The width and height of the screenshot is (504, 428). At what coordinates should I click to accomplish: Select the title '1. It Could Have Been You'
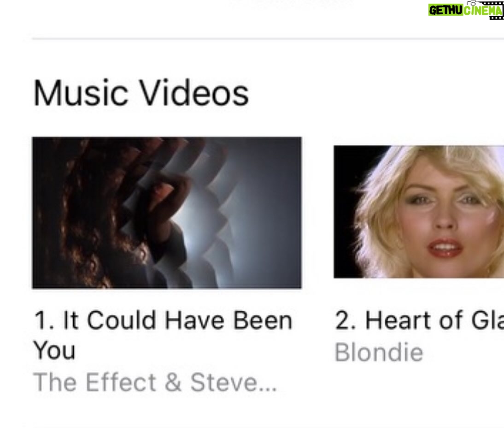coord(163,335)
